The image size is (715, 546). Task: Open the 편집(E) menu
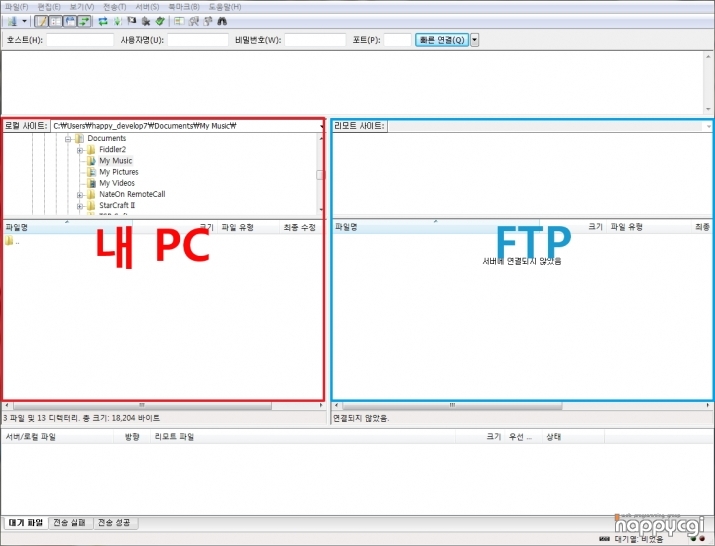coord(49,7)
